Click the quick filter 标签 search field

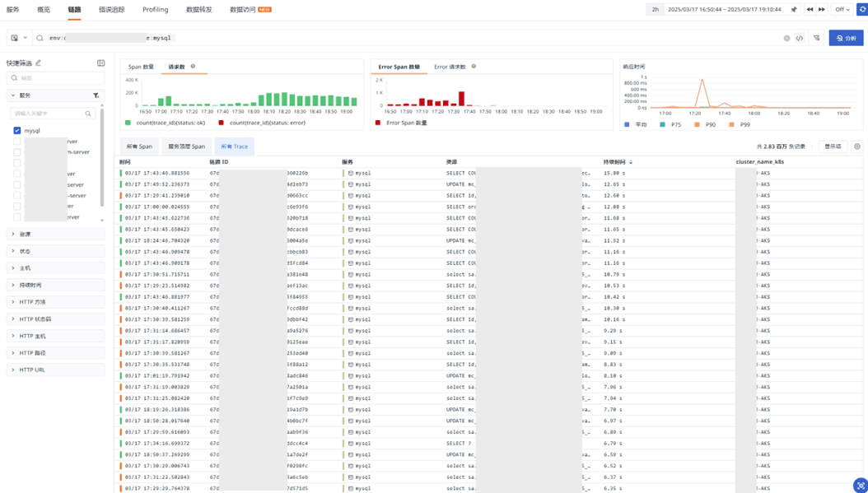point(55,78)
